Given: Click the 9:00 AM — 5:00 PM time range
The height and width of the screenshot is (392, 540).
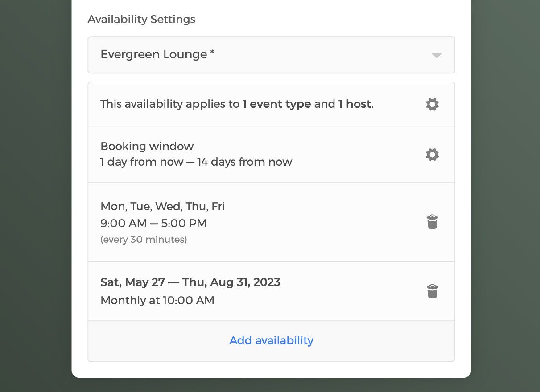Looking at the screenshot, I should click(x=153, y=223).
